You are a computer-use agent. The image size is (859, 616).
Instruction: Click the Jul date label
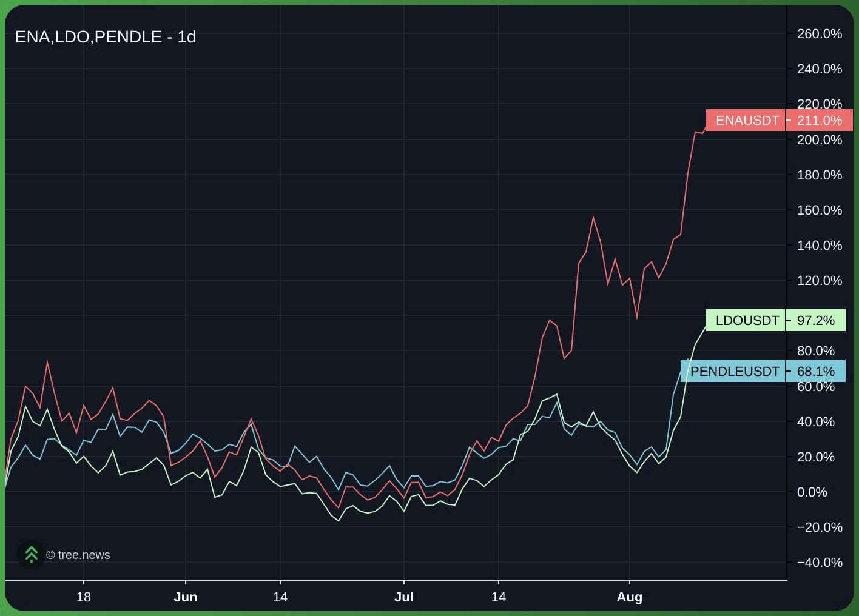tap(404, 597)
